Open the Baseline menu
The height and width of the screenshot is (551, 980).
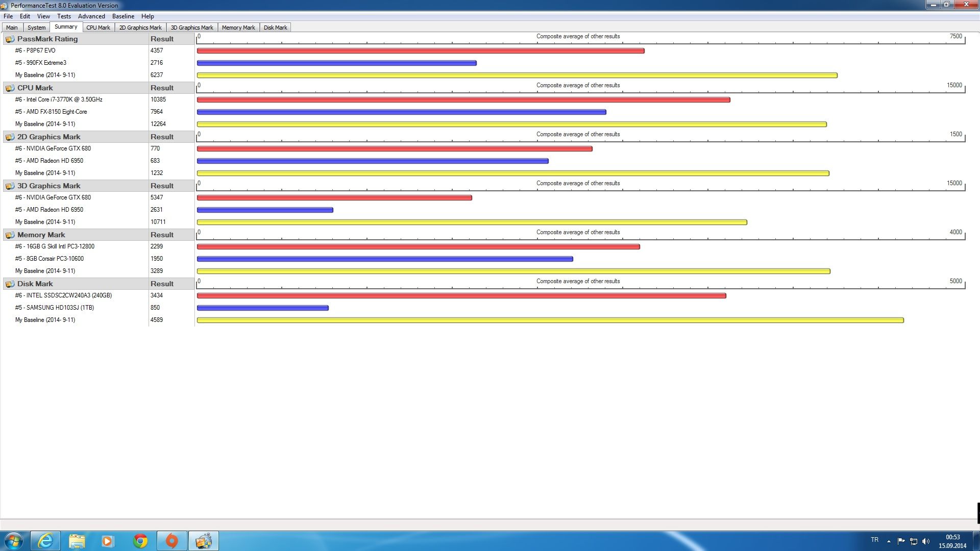tap(123, 16)
